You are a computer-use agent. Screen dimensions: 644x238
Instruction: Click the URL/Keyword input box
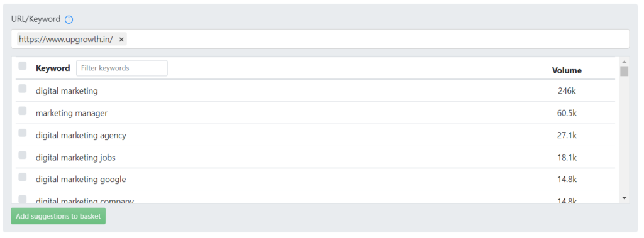[320, 39]
